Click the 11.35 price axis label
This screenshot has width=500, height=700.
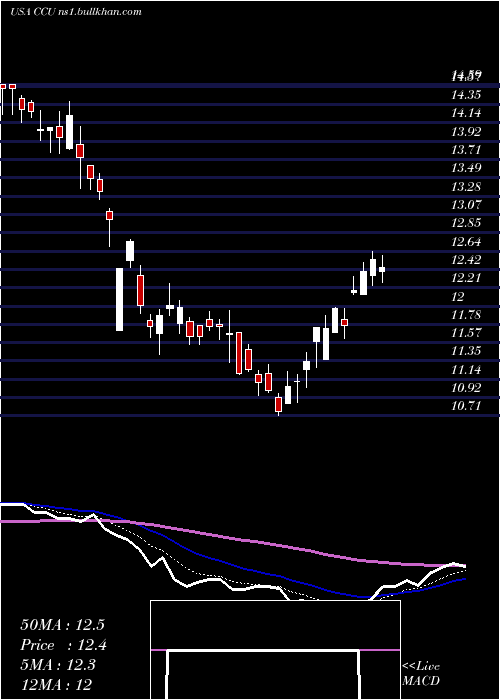coord(466,351)
